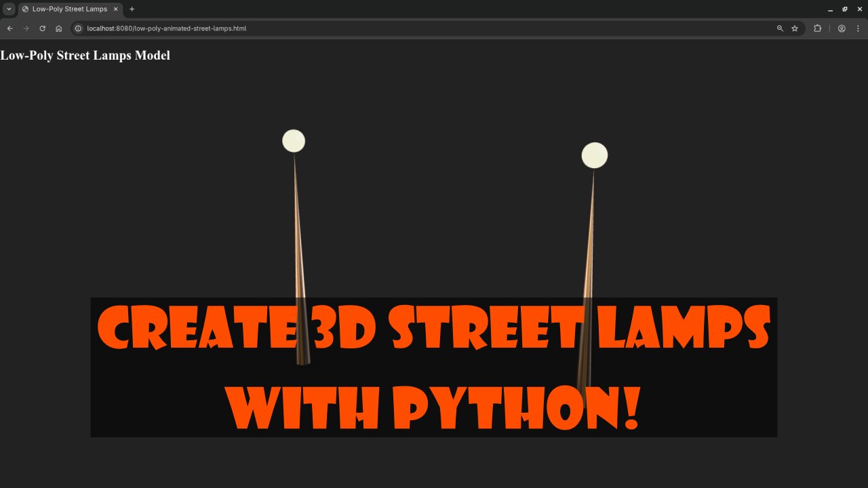Bookmark this page with the star

coord(795,28)
